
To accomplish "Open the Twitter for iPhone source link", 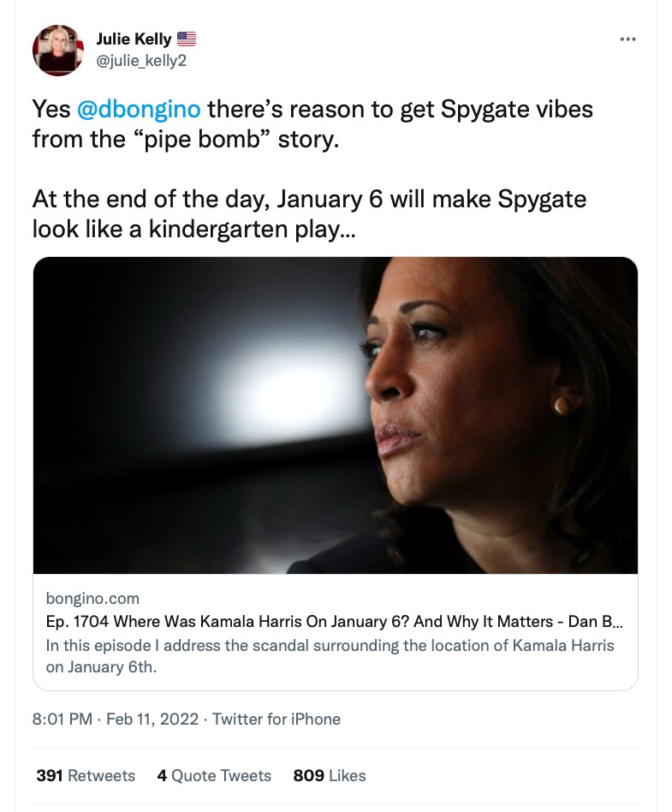I will 277,719.
